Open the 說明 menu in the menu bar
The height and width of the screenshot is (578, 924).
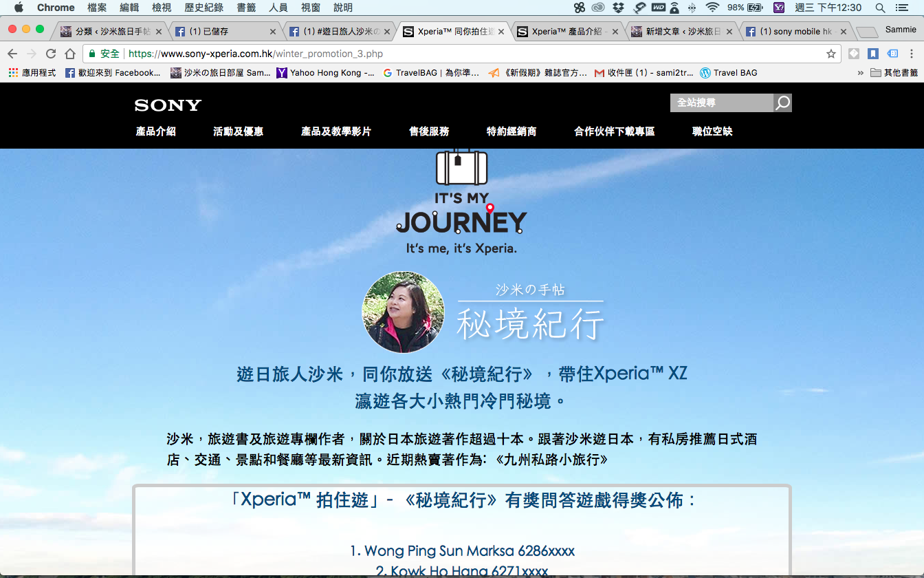(x=343, y=8)
